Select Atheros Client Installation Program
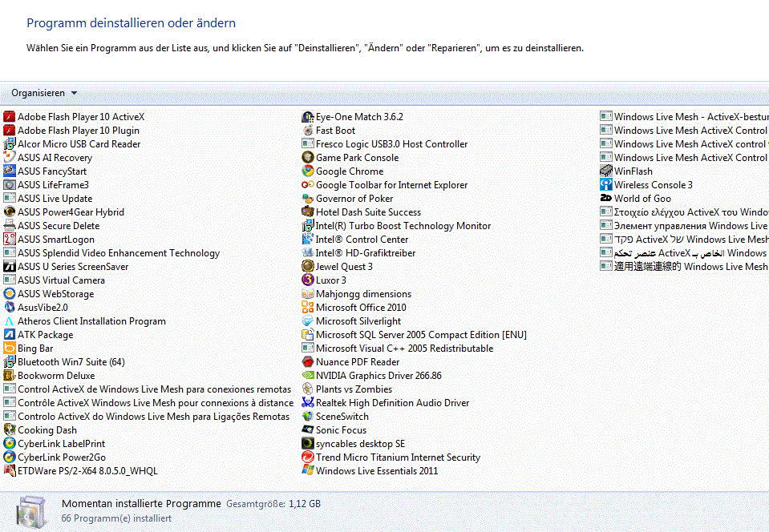 pyautogui.click(x=85, y=320)
